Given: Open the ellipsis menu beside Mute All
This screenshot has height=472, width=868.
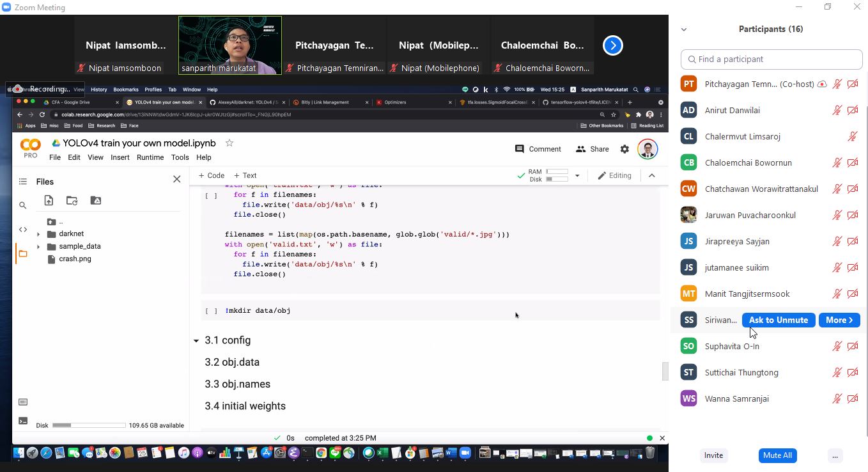Looking at the screenshot, I should pos(835,455).
